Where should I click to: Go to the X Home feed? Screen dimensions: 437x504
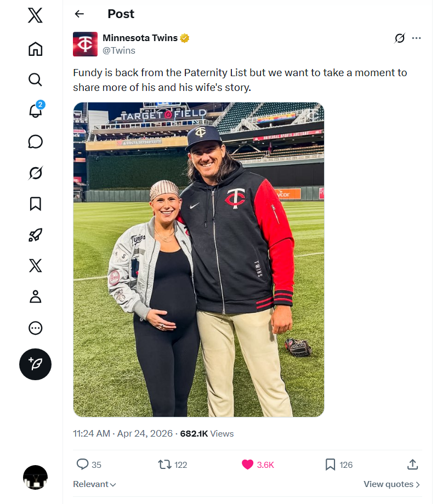pyautogui.click(x=35, y=49)
